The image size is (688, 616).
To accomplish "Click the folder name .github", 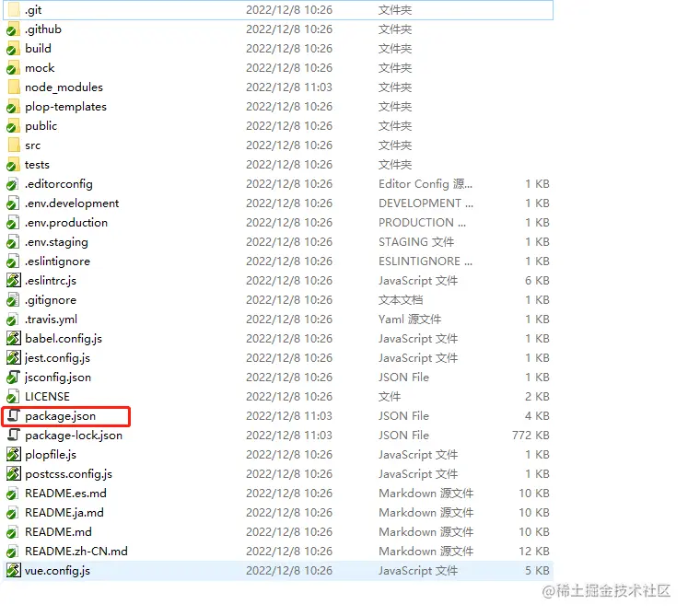I will (43, 29).
